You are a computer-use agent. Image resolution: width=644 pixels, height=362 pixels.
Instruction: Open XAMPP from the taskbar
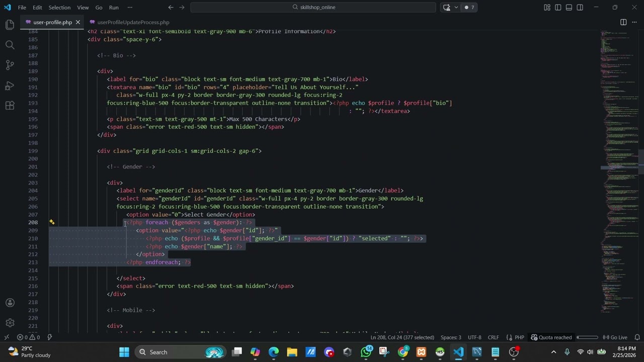click(422, 352)
